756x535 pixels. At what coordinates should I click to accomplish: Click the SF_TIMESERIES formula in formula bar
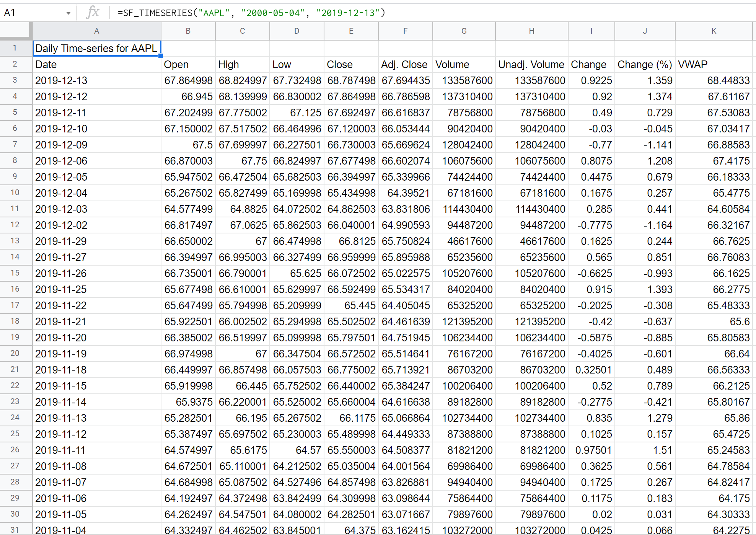[251, 13]
